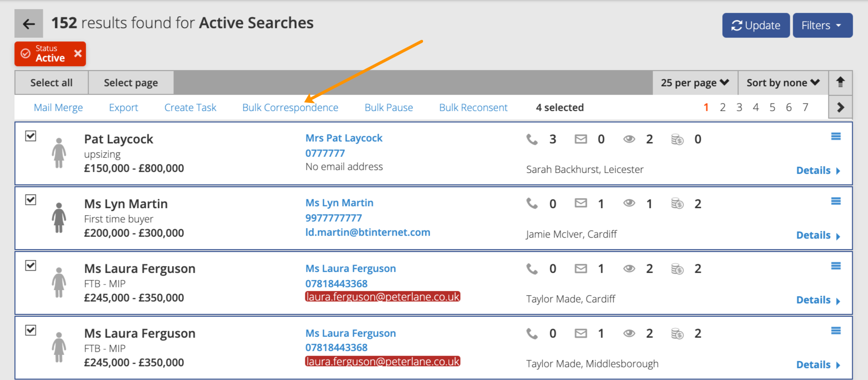Viewport: 868px width, 380px height.
Task: Remove the Active status filter tag
Action: (78, 53)
